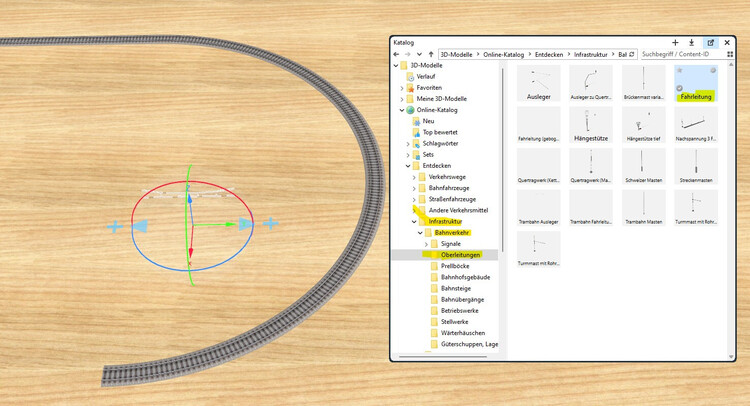Click the check mark on Fahrleitung tile
Image resolution: width=750 pixels, height=406 pixels.
coord(679,88)
